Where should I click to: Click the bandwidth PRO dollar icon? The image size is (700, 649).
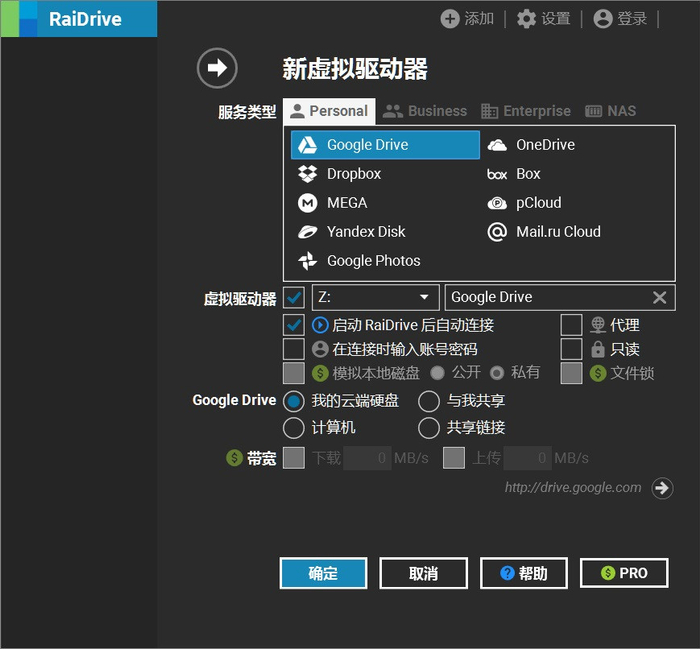(234, 458)
